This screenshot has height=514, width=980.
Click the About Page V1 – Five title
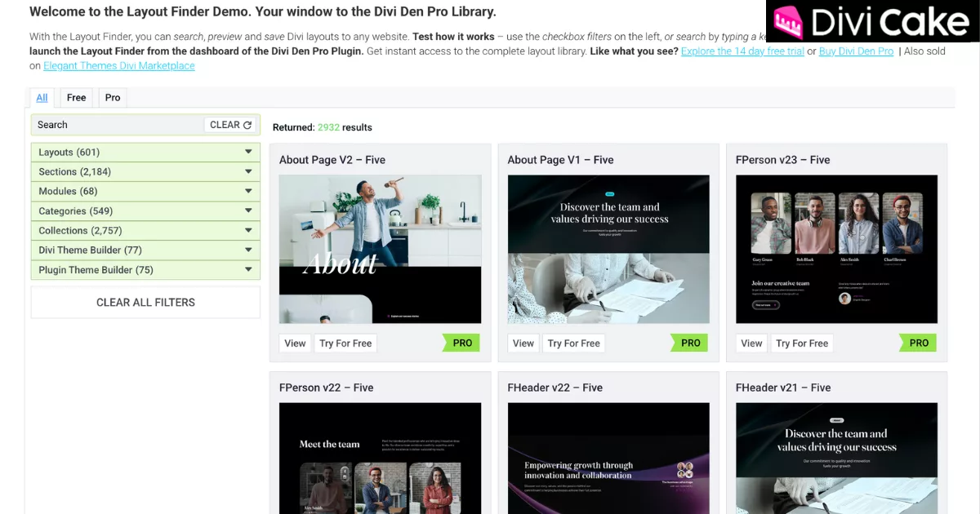click(x=560, y=160)
